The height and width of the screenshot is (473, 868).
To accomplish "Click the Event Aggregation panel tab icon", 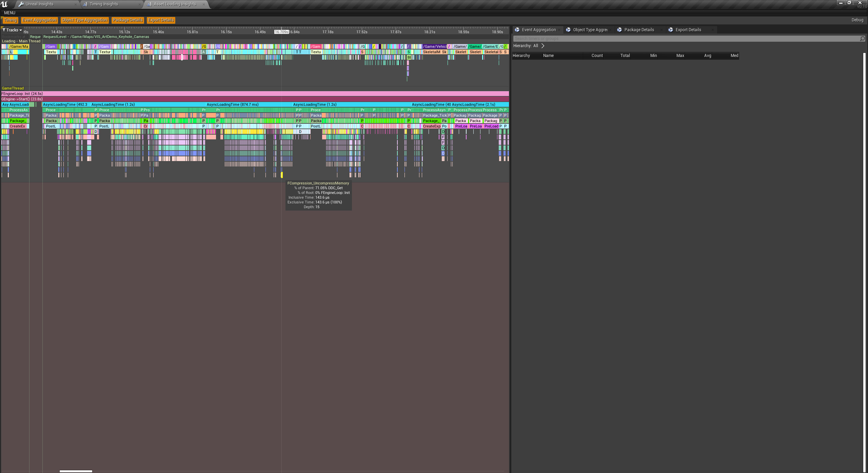I will point(517,30).
